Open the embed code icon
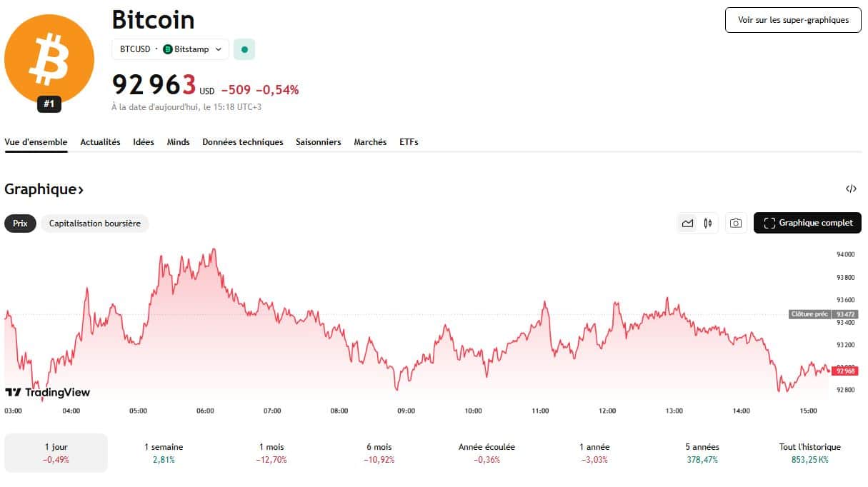Viewport: 868px width, 487px height. click(851, 189)
